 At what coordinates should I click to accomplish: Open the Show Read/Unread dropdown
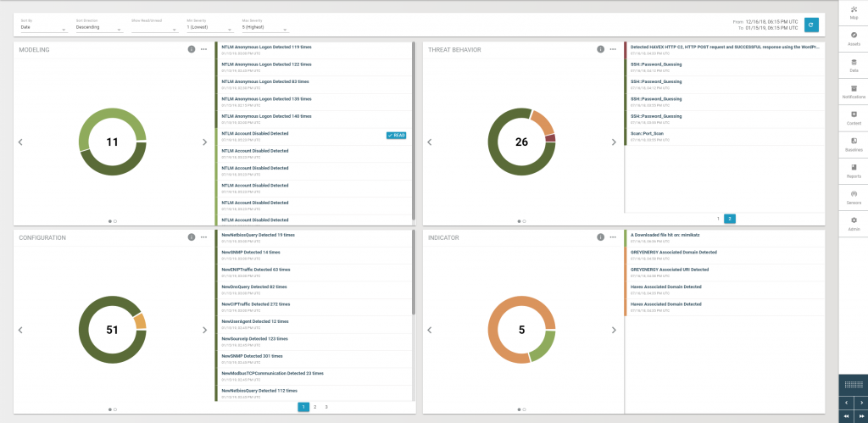[x=154, y=26]
